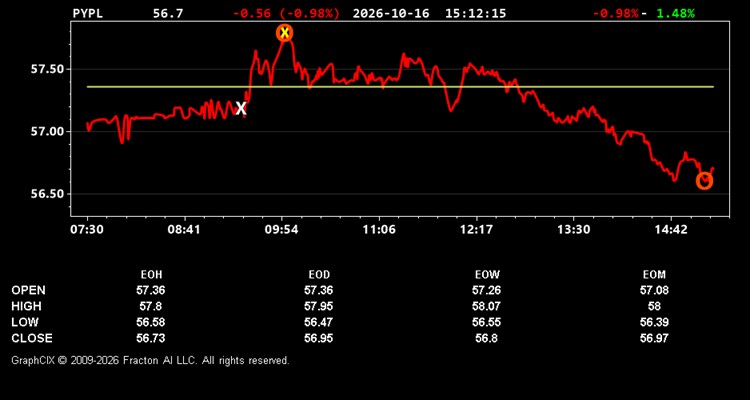Click the 57.00 y-axis label
The height and width of the screenshot is (400, 750).
(x=47, y=132)
